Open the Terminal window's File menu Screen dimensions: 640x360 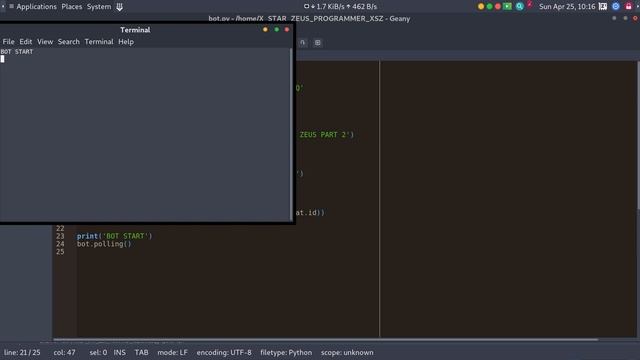point(8,42)
